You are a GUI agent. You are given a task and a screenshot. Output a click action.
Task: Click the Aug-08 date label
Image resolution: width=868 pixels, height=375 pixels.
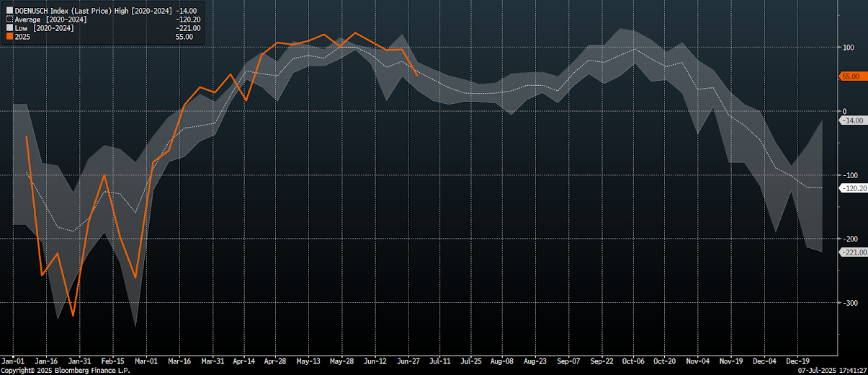click(502, 361)
